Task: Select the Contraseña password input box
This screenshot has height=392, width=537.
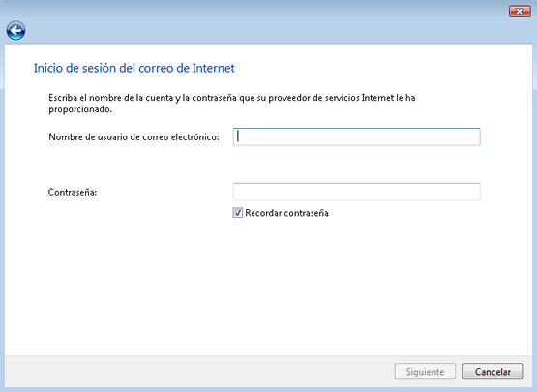Action: pos(356,192)
